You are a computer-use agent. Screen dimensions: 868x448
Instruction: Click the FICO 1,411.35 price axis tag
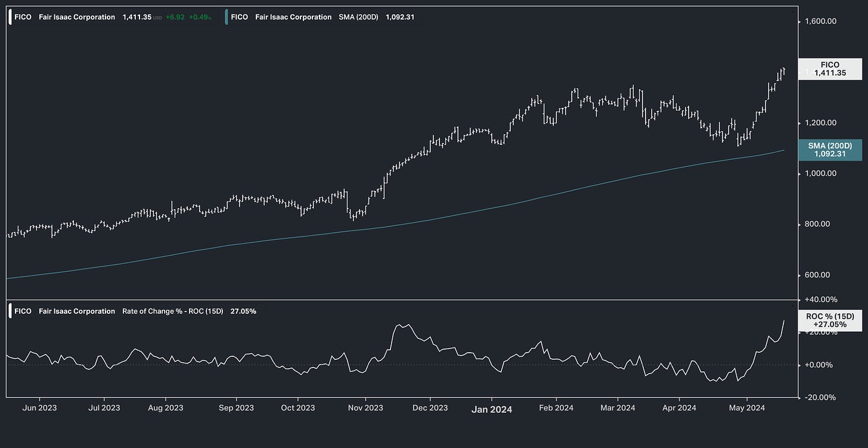830,69
